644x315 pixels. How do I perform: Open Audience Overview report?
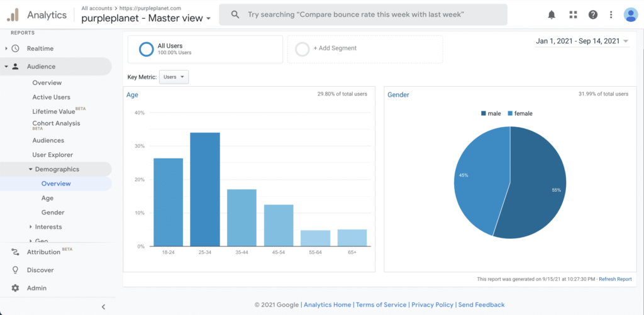pos(47,82)
